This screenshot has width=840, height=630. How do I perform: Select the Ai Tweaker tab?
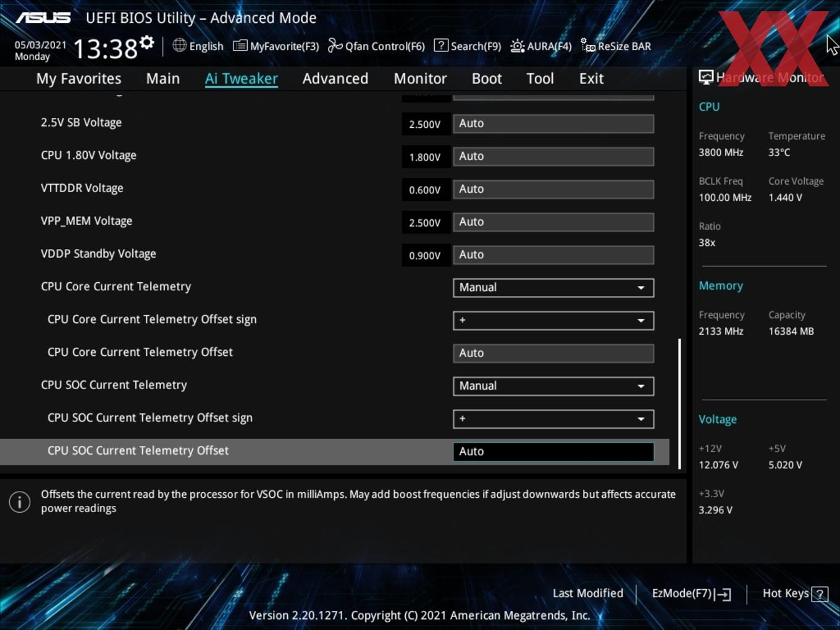(x=241, y=78)
